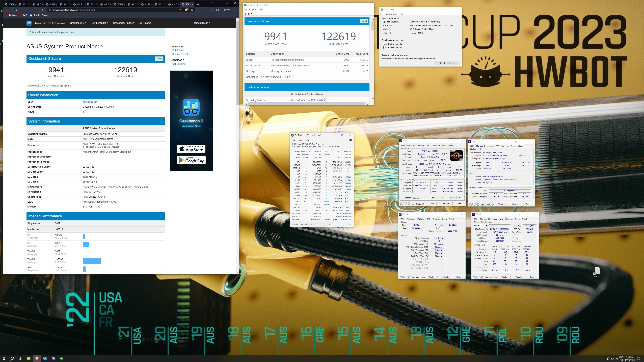This screenshot has width=644, height=362.
Task: Open Benchmarks menu in small Geekbench 3 window
Action: coord(391,14)
